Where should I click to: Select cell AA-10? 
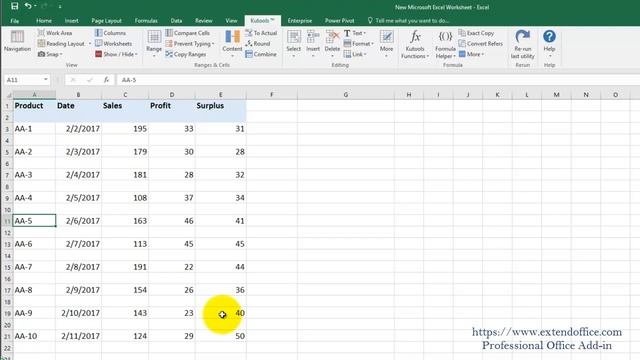coord(34,336)
